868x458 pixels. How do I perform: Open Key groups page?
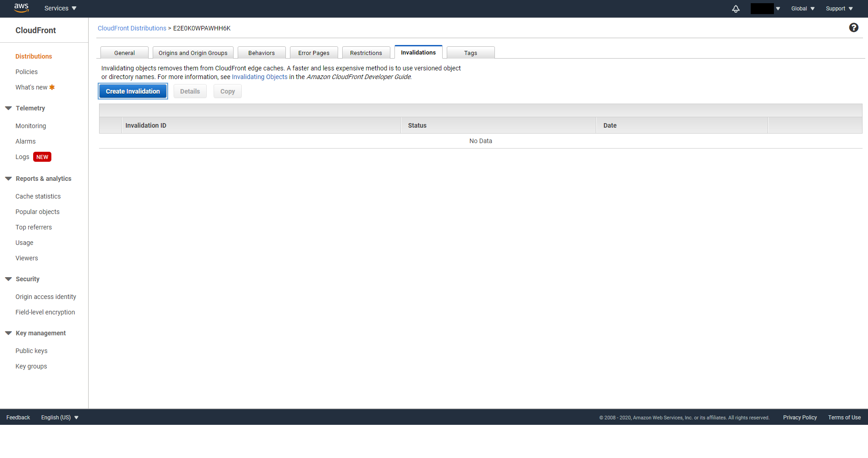(x=31, y=366)
